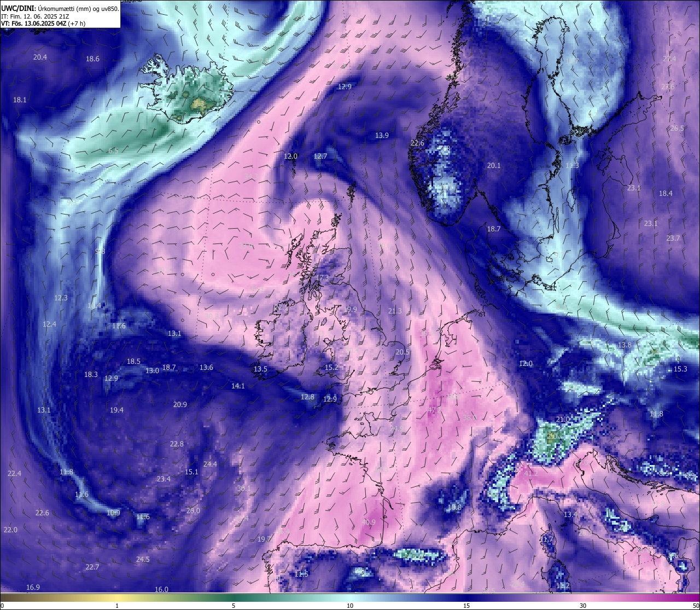Click the 10.8 value over southern France
This screenshot has height=610, width=700.
pyautogui.click(x=454, y=507)
